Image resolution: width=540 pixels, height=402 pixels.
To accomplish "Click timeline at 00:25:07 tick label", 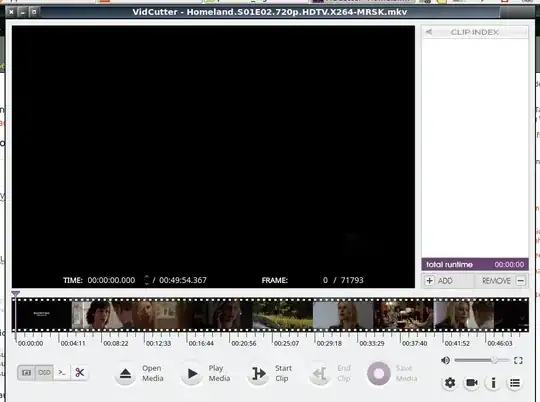I will coord(286,343).
